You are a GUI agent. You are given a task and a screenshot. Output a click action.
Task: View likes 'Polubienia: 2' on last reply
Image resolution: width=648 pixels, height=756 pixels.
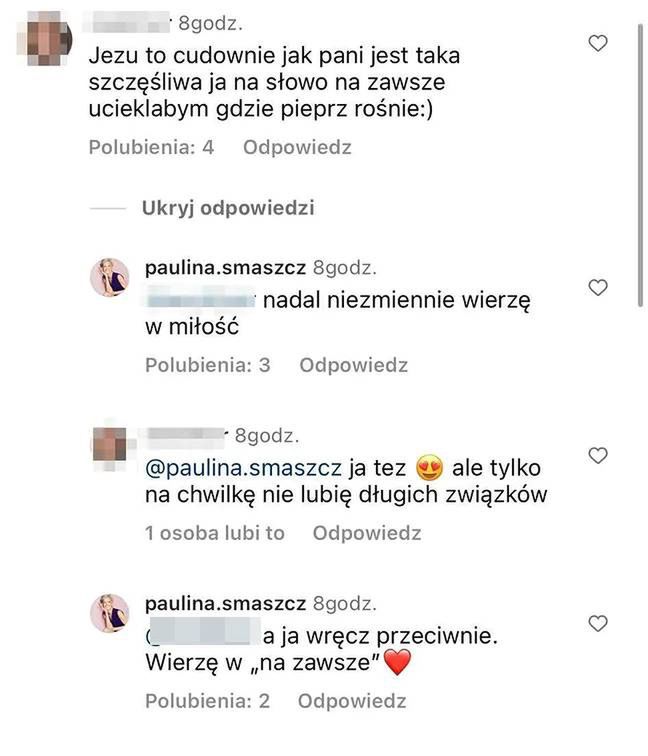point(208,701)
